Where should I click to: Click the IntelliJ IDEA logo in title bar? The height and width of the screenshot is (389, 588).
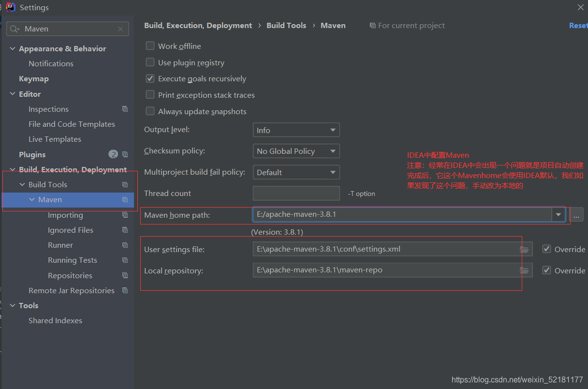point(11,7)
